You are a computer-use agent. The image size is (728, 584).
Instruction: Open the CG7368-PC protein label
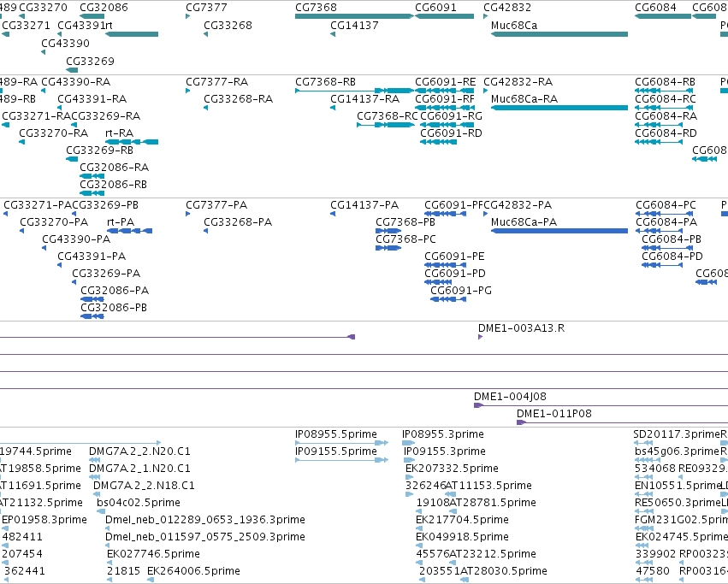coord(405,239)
